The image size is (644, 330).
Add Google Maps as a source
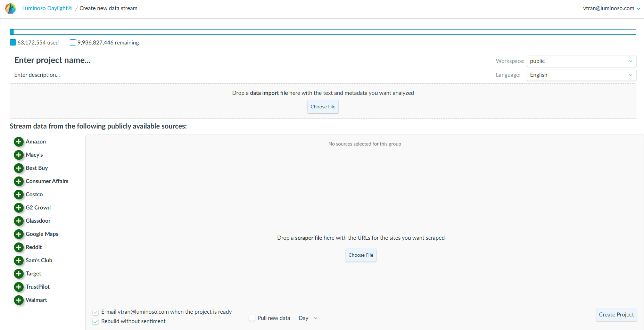click(19, 234)
